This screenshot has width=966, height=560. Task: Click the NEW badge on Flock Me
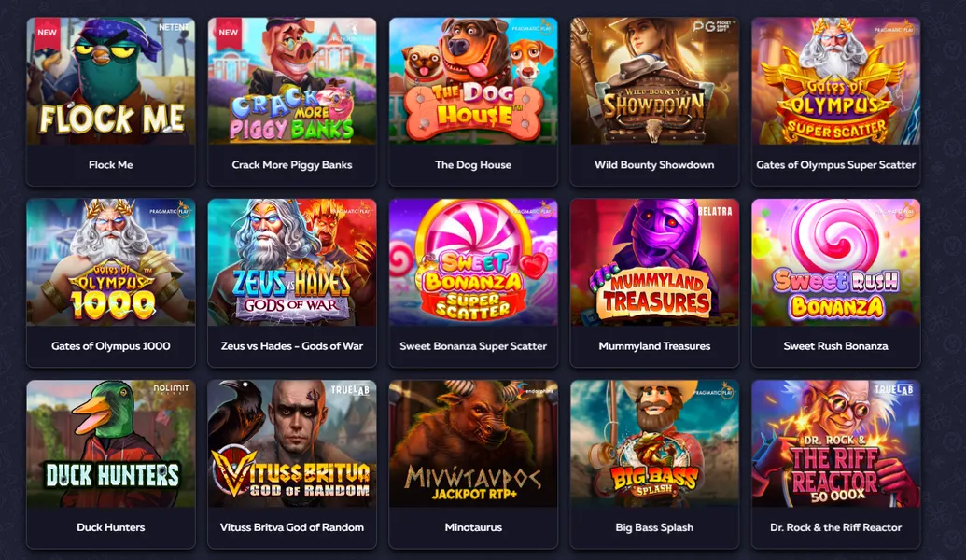47,34
